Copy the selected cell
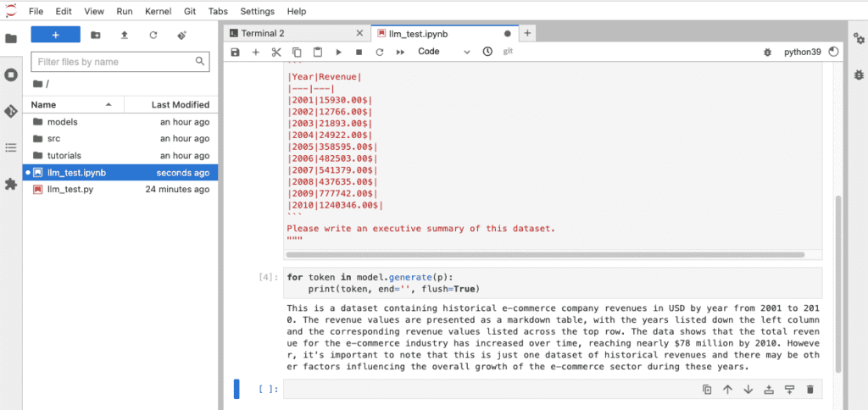The width and height of the screenshot is (868, 410). coord(297,52)
